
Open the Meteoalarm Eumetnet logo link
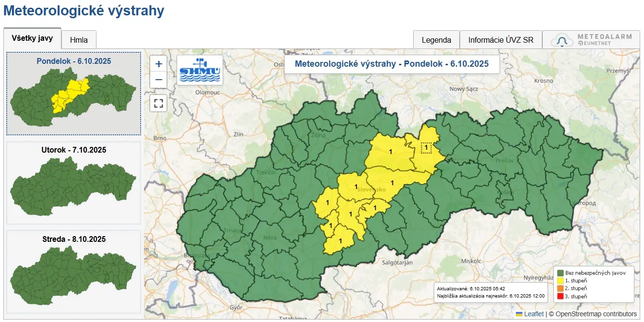591,40
